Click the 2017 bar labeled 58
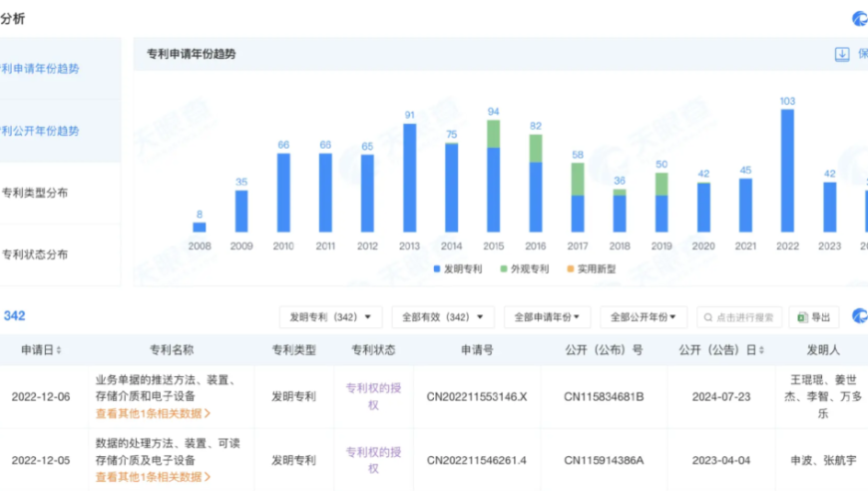The height and width of the screenshot is (491, 868). coord(578,197)
